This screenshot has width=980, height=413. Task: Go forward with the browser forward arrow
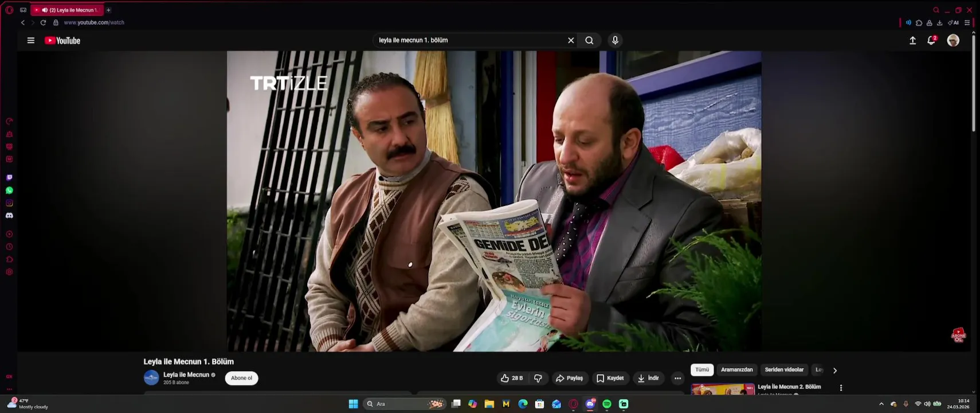point(33,22)
